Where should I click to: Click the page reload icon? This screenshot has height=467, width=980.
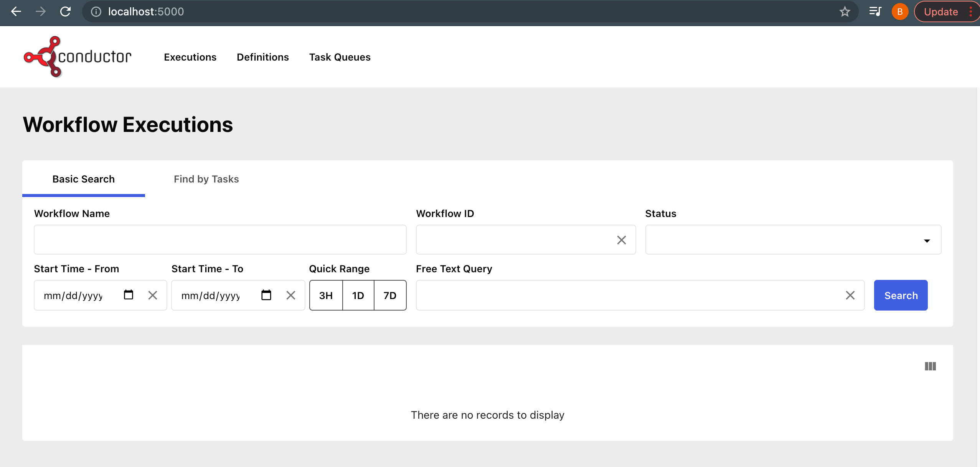click(65, 11)
